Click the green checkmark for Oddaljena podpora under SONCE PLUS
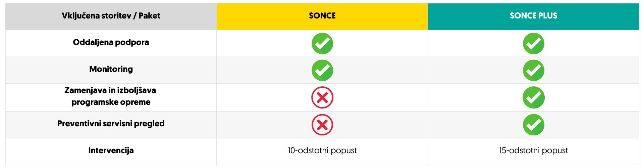The image size is (644, 168). click(x=533, y=43)
